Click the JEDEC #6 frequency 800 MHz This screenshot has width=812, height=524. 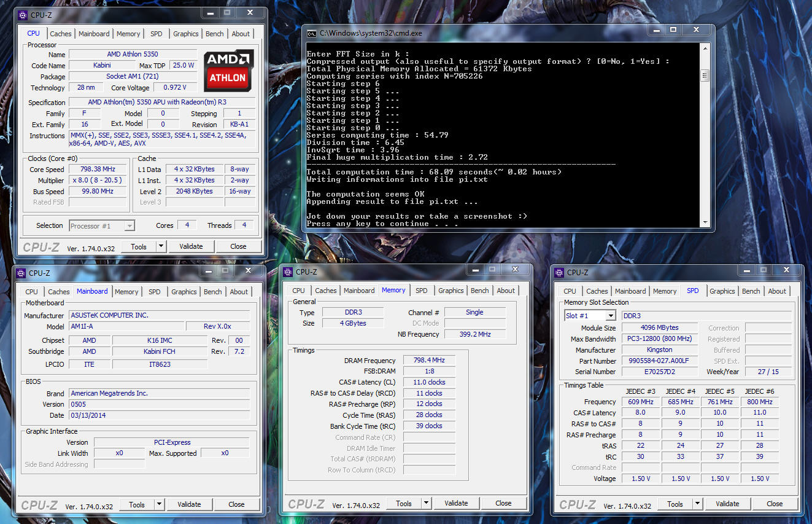(x=760, y=402)
